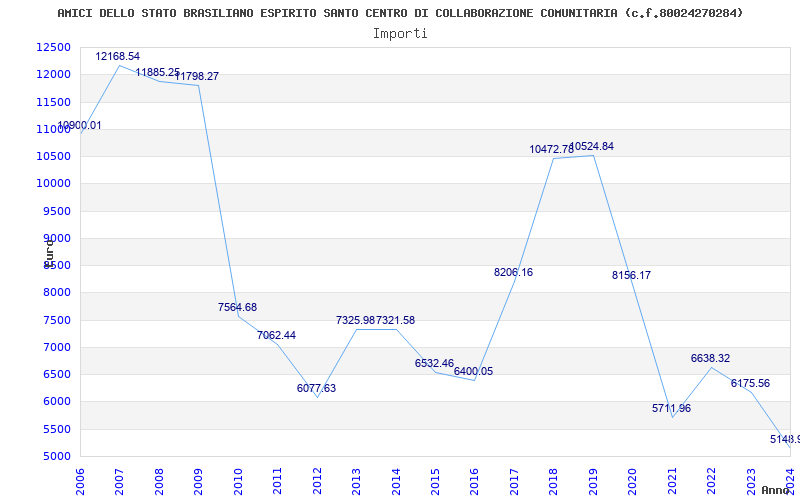Click the 2009 x-axis year label
The width and height of the screenshot is (800, 500).
pos(198,482)
